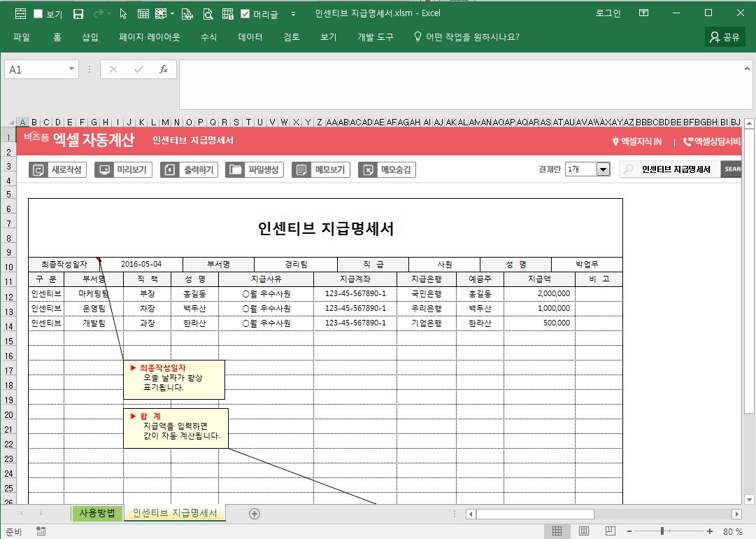
Task: Click the 파일생성 button
Action: point(254,169)
